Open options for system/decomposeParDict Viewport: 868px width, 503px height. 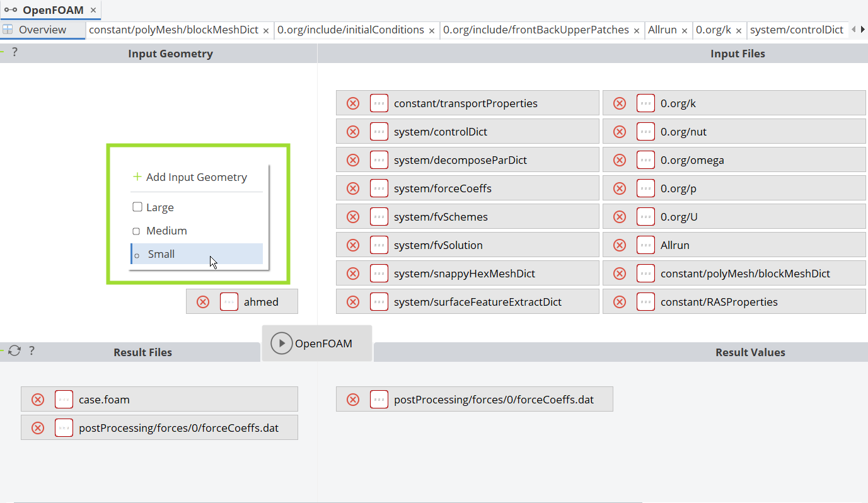(x=379, y=160)
